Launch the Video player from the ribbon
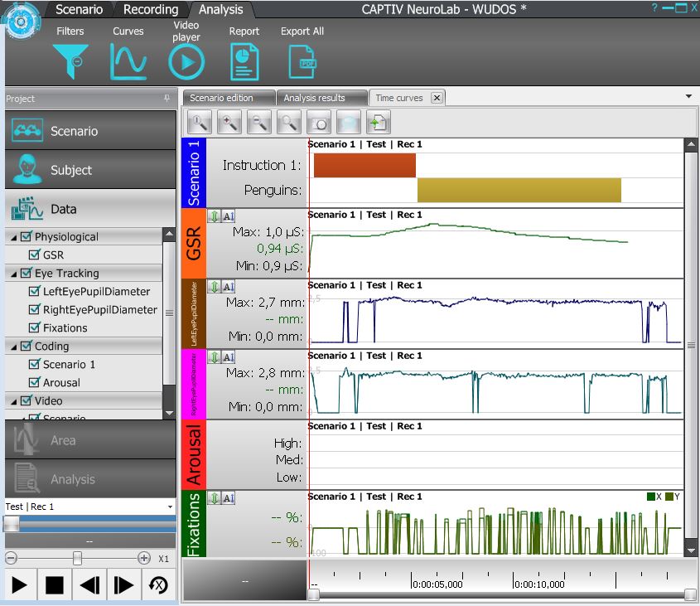 point(186,61)
